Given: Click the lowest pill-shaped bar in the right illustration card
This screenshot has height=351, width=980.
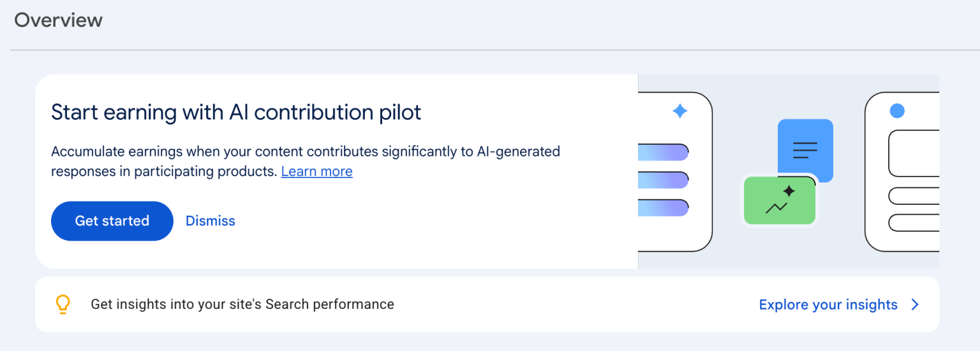Looking at the screenshot, I should pos(914,223).
